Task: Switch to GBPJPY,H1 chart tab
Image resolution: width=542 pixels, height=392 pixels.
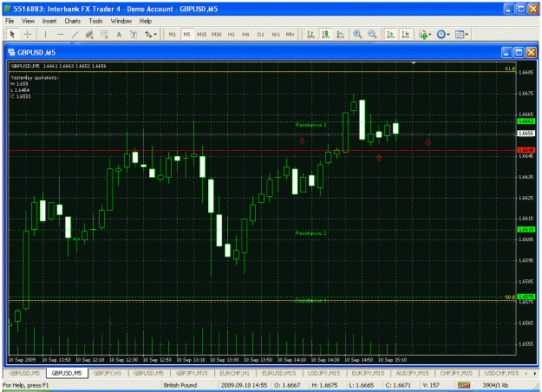Action: pos(108,373)
